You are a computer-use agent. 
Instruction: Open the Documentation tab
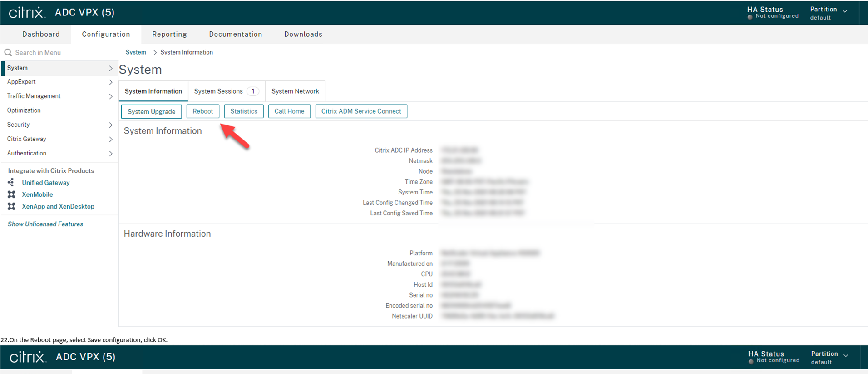pyautogui.click(x=235, y=34)
